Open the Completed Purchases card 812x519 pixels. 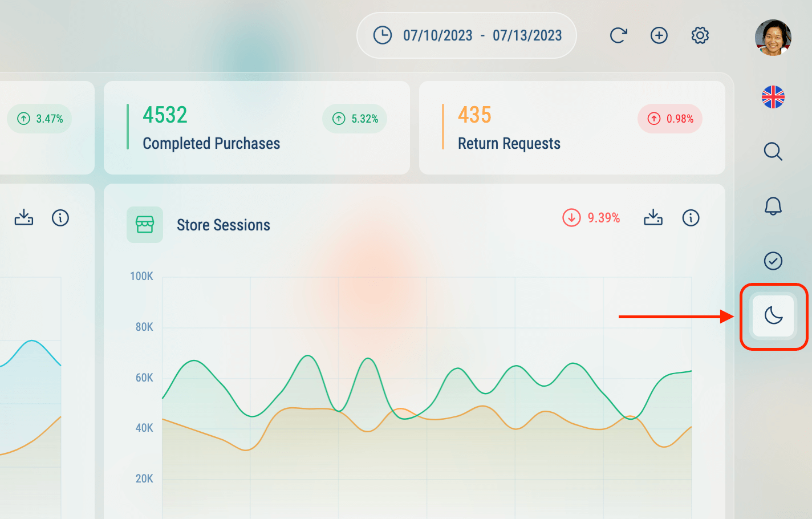pyautogui.click(x=257, y=128)
